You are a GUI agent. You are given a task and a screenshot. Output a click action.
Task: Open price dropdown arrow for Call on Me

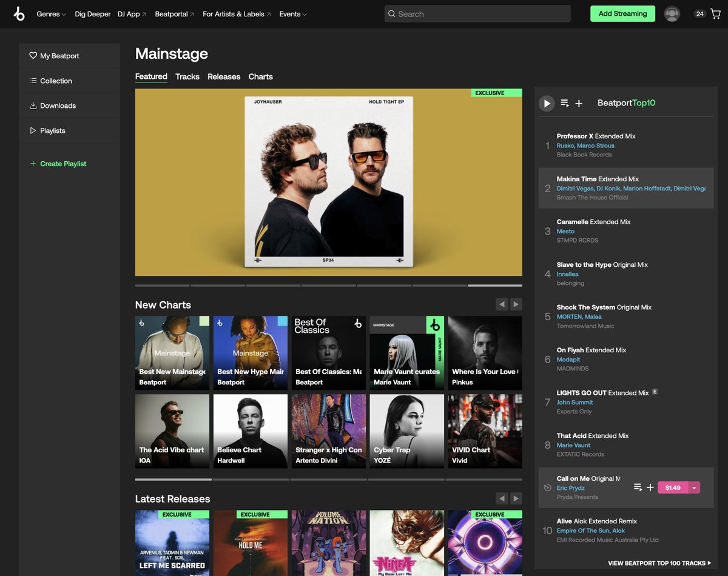click(x=694, y=487)
